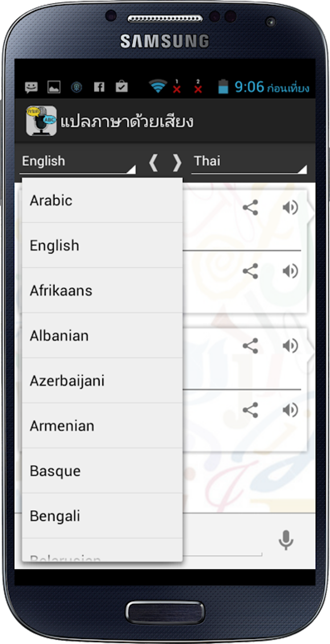This screenshot has width=330, height=644.
Task: Pick Albanian from the language list
Action: click(x=102, y=336)
